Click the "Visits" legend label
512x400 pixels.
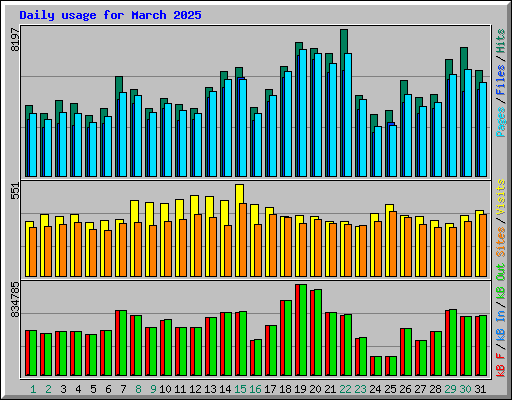[500, 198]
